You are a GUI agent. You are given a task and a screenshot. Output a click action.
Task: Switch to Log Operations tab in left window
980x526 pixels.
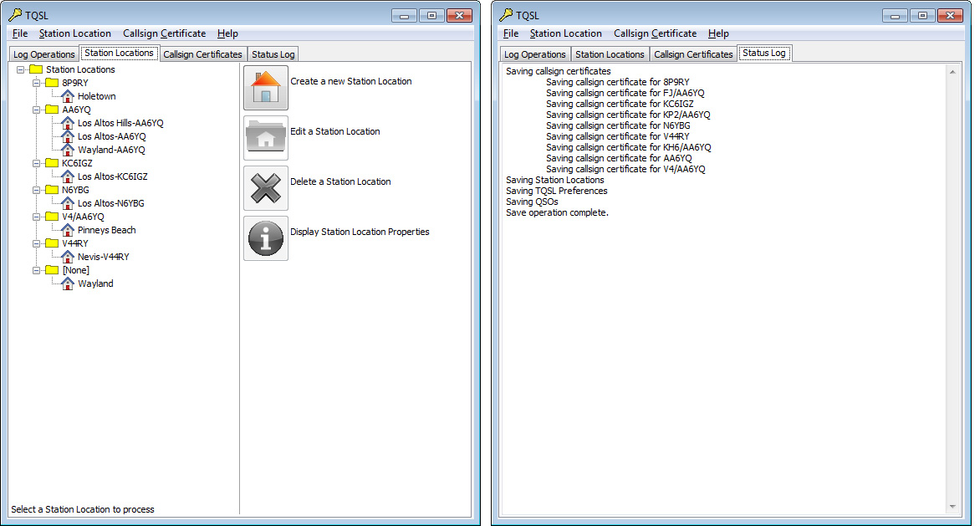(43, 54)
